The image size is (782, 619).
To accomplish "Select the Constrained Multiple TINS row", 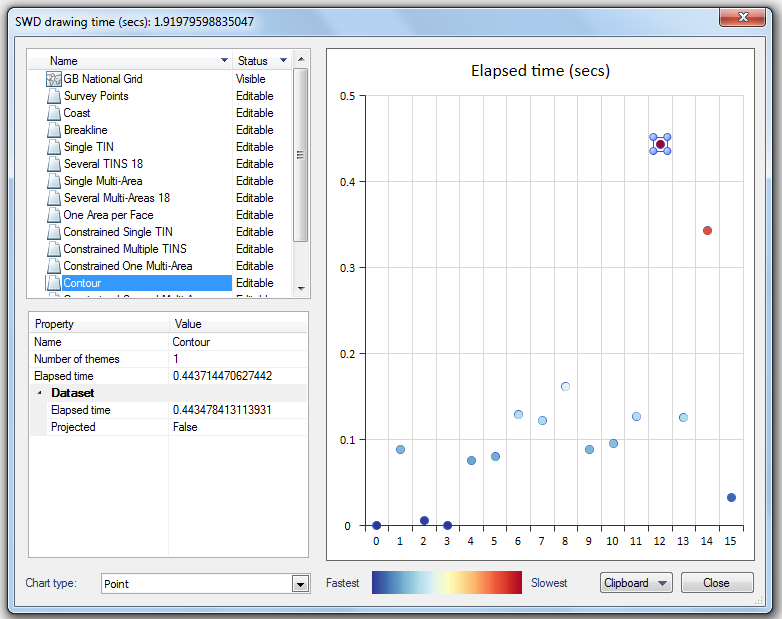I will [x=124, y=249].
